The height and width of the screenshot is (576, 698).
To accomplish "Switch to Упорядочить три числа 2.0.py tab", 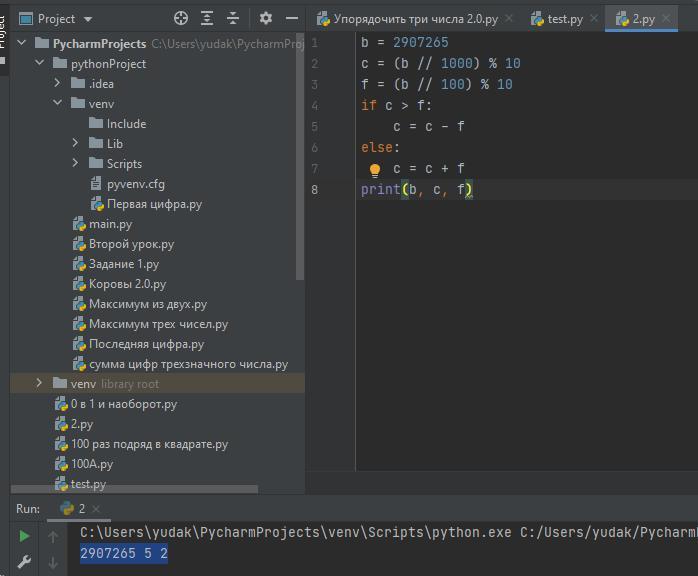I will click(414, 19).
